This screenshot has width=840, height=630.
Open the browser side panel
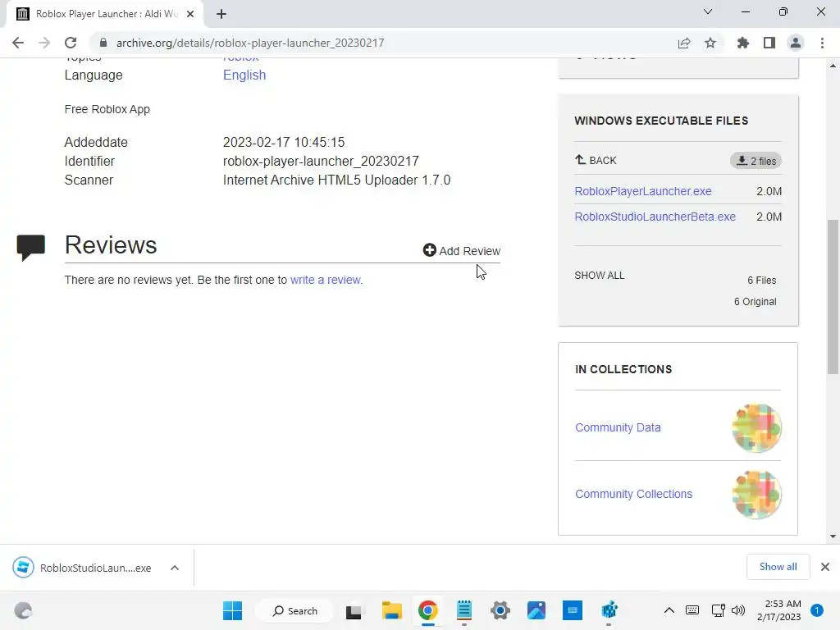point(769,43)
